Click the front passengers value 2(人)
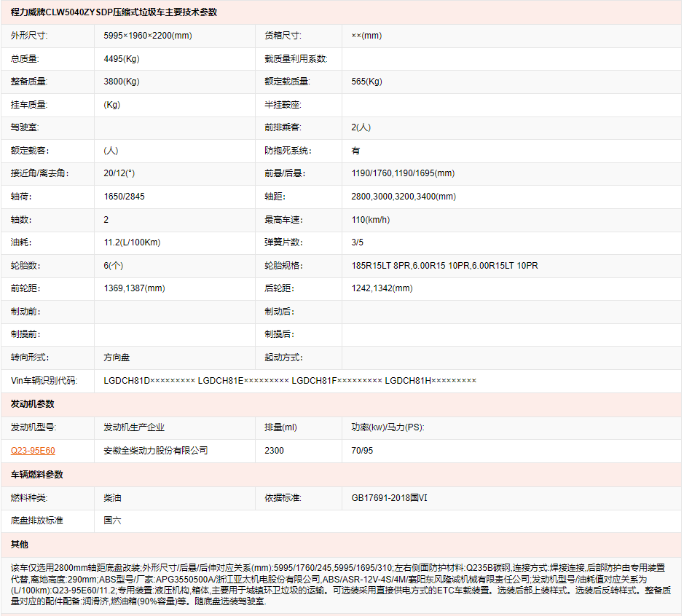The image size is (684, 616). [361, 127]
